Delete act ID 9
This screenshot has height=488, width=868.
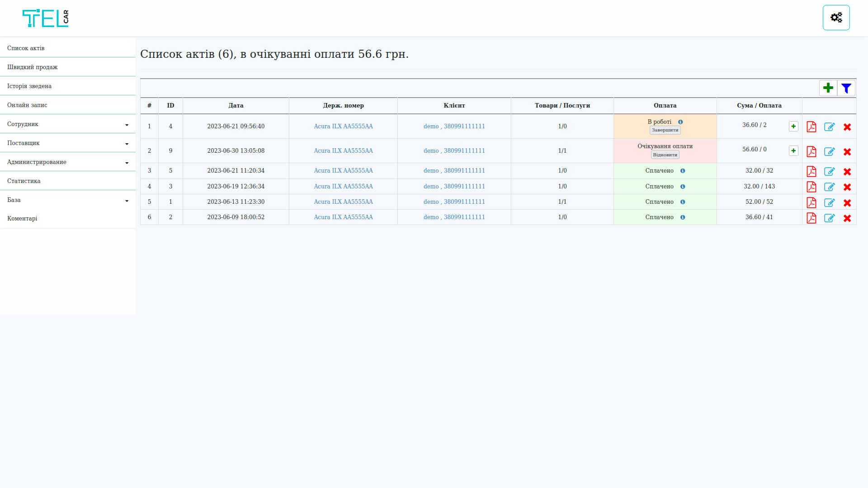pos(847,152)
